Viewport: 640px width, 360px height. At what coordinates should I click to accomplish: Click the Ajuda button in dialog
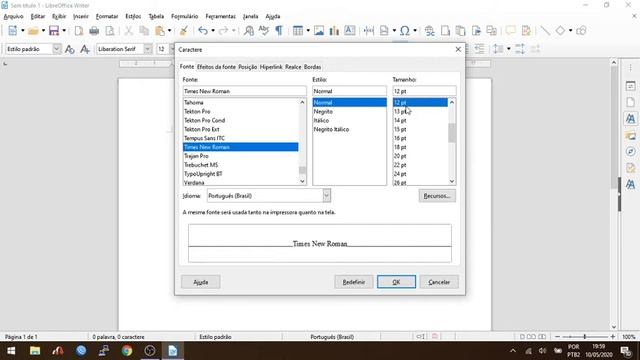pyautogui.click(x=200, y=282)
